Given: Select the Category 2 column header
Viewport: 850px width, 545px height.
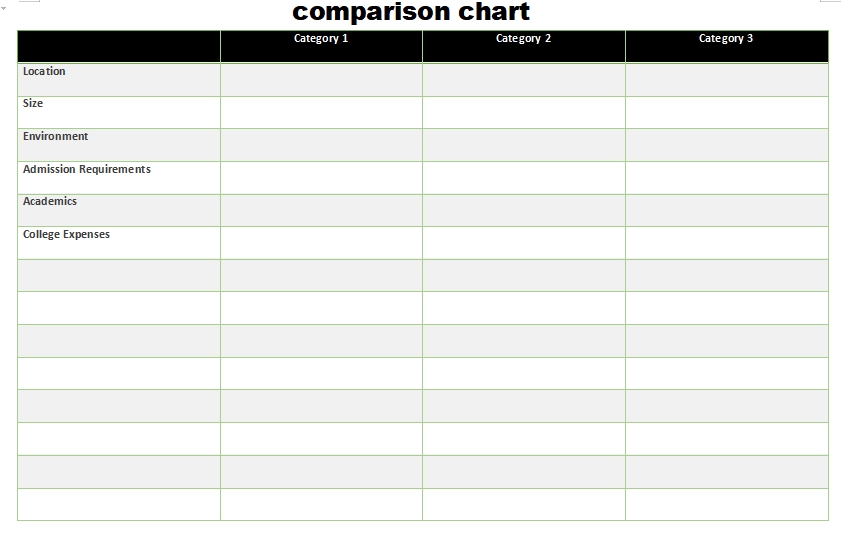Looking at the screenshot, I should pos(524,39).
